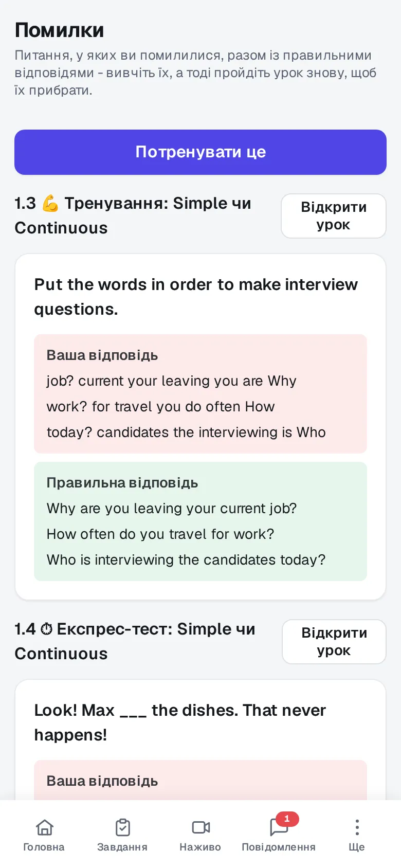Click the lesson 1.4 Експрес-тест title
401x868 pixels.
pos(135,641)
